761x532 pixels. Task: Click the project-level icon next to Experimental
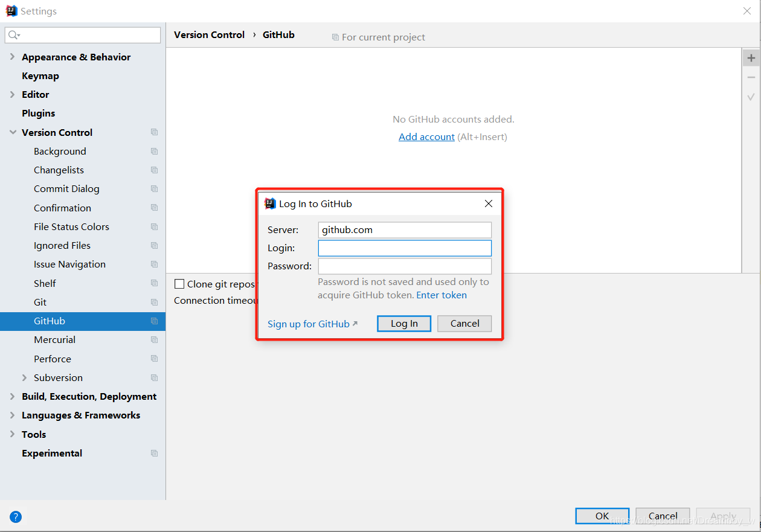coord(155,453)
